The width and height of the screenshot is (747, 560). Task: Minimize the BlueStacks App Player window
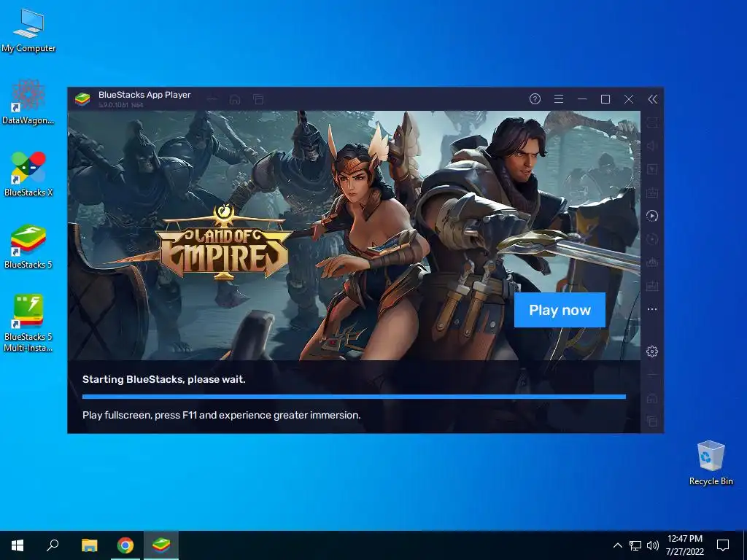[x=582, y=99]
